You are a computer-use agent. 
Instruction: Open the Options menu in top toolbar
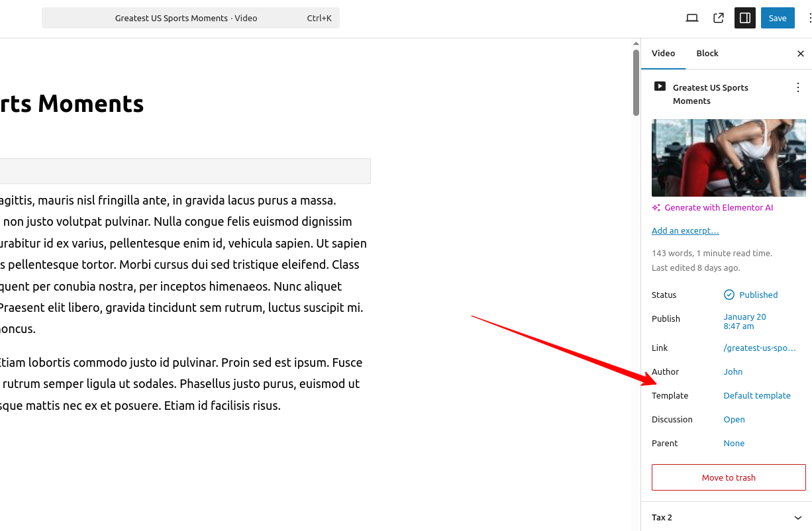coord(809,18)
